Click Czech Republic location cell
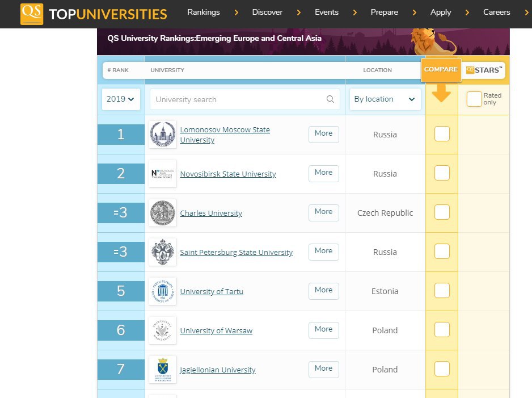532x398 pixels. [385, 213]
